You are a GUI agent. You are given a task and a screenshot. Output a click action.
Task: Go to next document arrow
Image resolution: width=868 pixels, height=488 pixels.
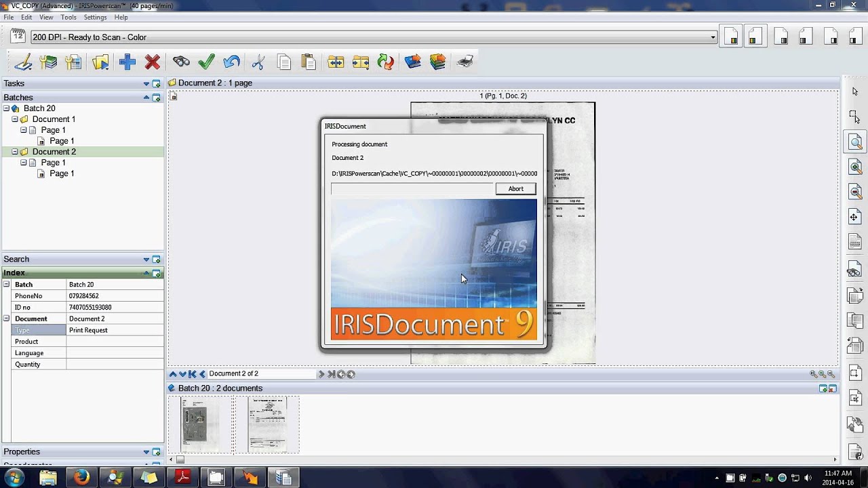321,374
